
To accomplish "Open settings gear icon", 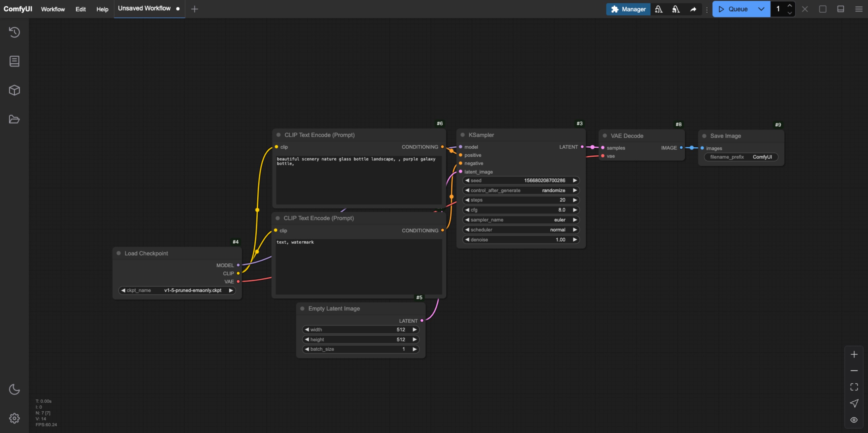I will (x=14, y=418).
